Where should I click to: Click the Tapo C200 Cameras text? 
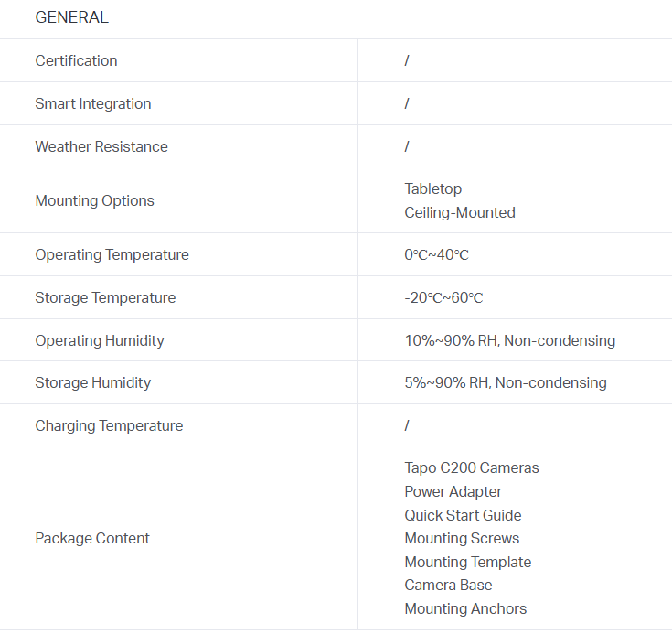pos(472,467)
